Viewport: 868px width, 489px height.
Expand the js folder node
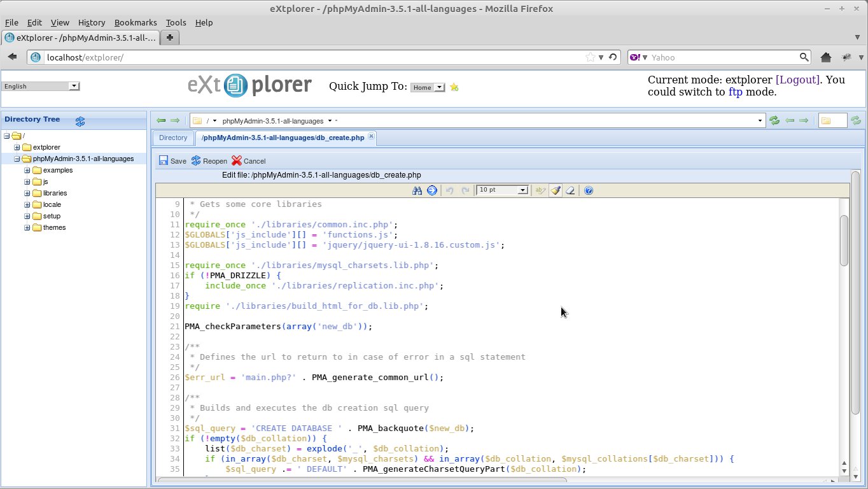(27, 181)
